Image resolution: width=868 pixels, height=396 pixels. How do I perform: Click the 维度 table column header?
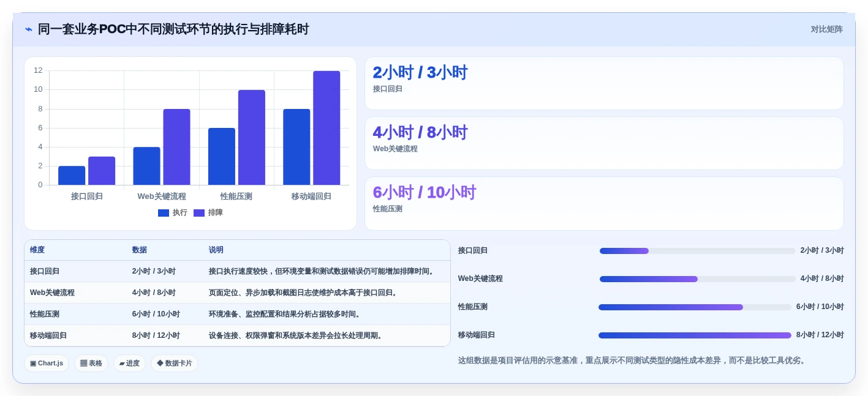(37, 250)
